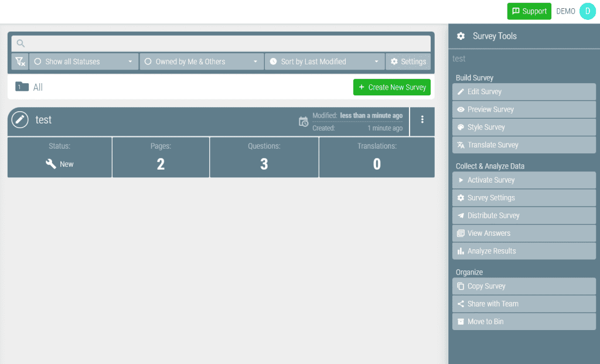Click the Settings button in filter bar
This screenshot has height=364, width=600.
408,61
